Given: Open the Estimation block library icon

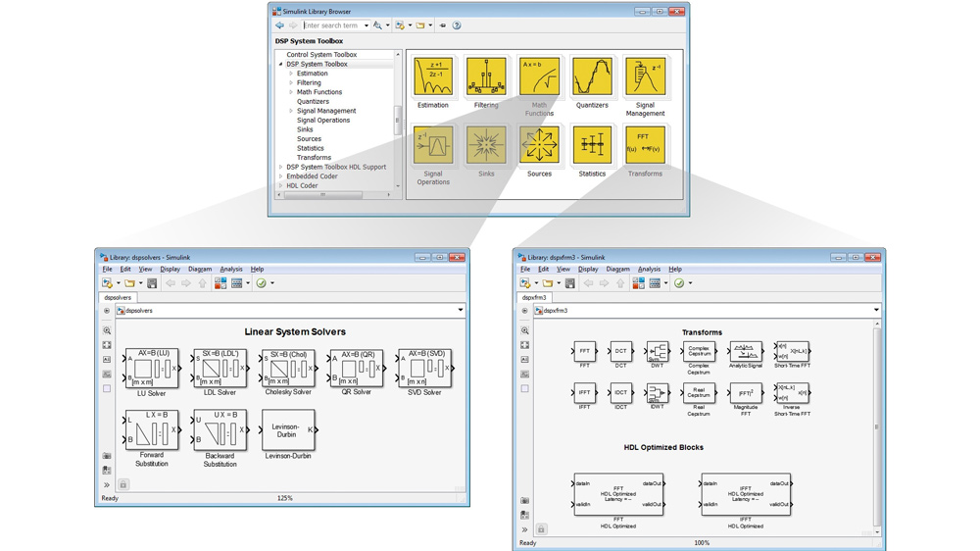Looking at the screenshot, I should click(432, 78).
